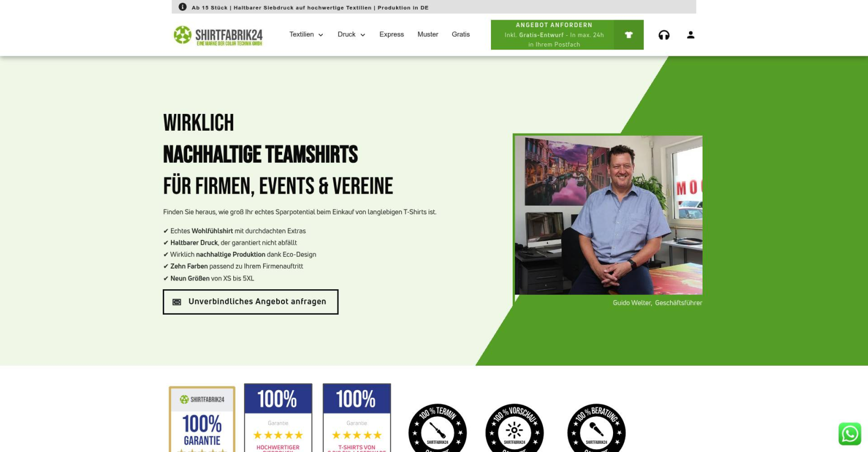
Task: Click the Hochwertiger Siebdruck 100% guarantee card
Action: tap(278, 419)
